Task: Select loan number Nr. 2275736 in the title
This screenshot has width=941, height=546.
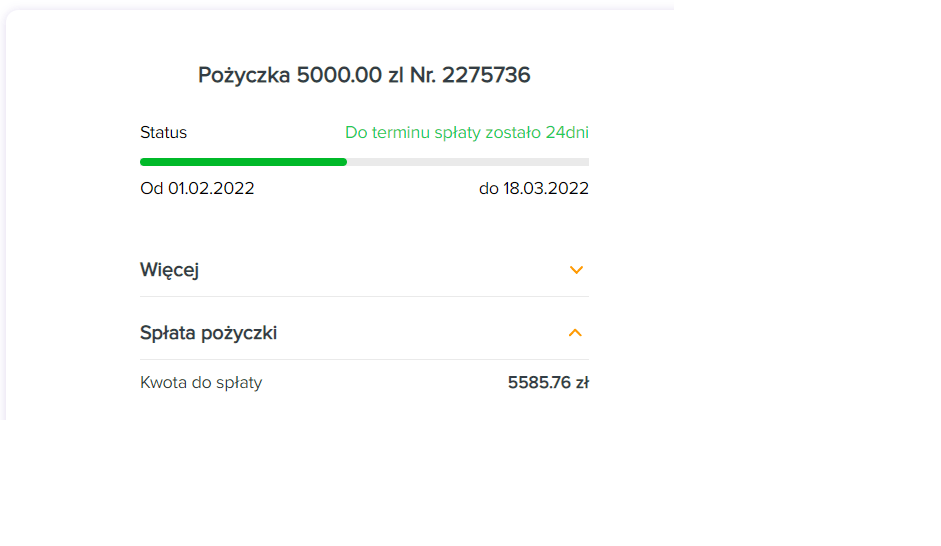Action: pyautogui.click(x=470, y=75)
